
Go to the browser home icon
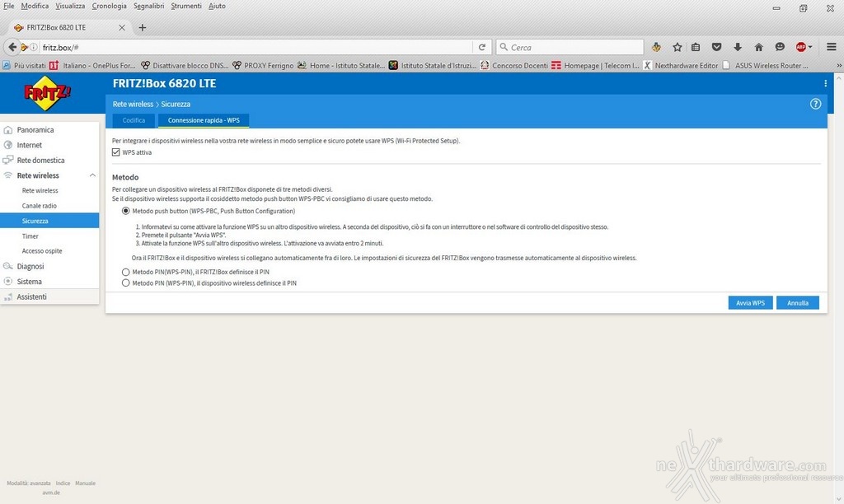point(758,47)
